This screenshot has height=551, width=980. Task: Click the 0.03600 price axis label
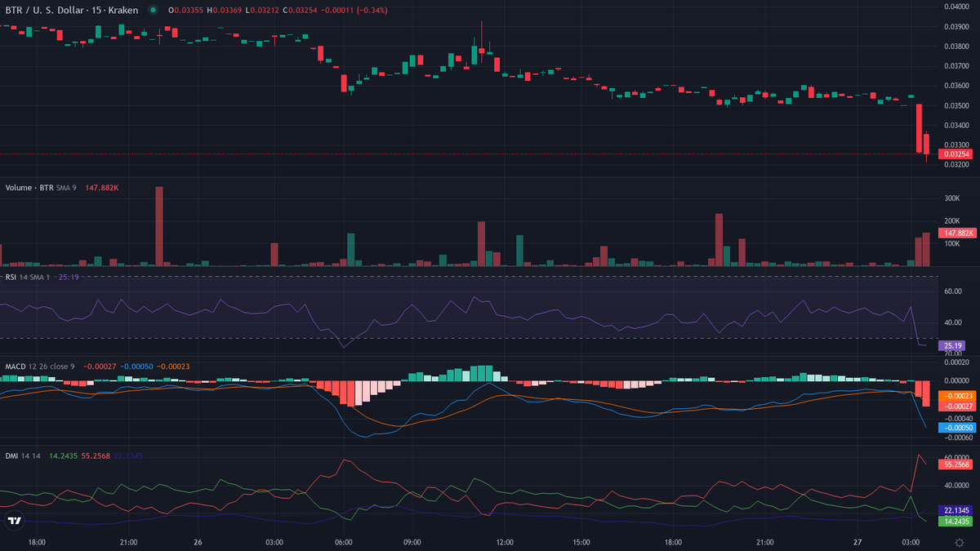pos(956,86)
